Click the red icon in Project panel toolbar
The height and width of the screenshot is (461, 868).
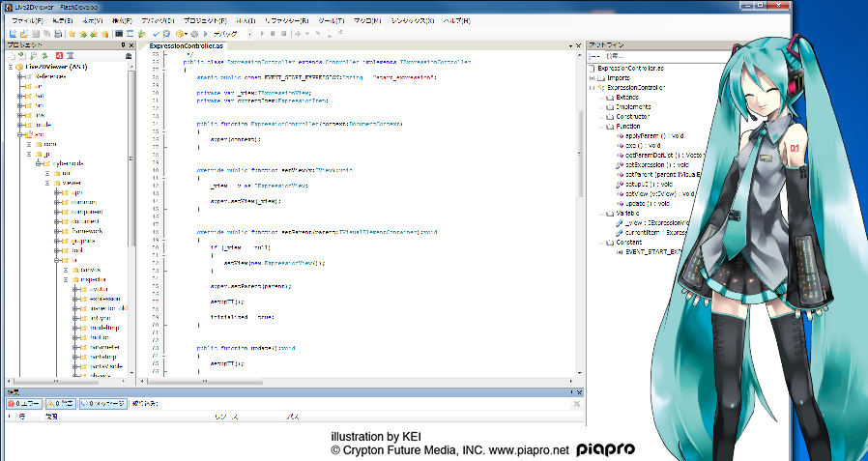(x=58, y=55)
